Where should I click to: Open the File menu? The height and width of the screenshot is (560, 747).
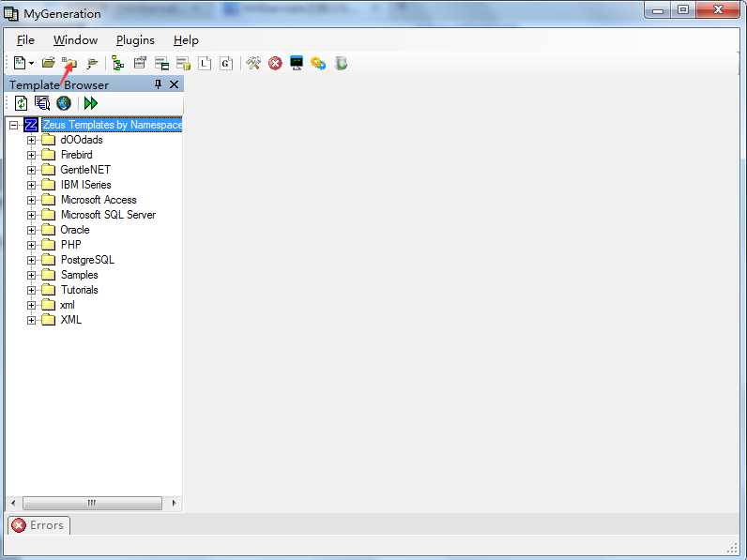[25, 40]
